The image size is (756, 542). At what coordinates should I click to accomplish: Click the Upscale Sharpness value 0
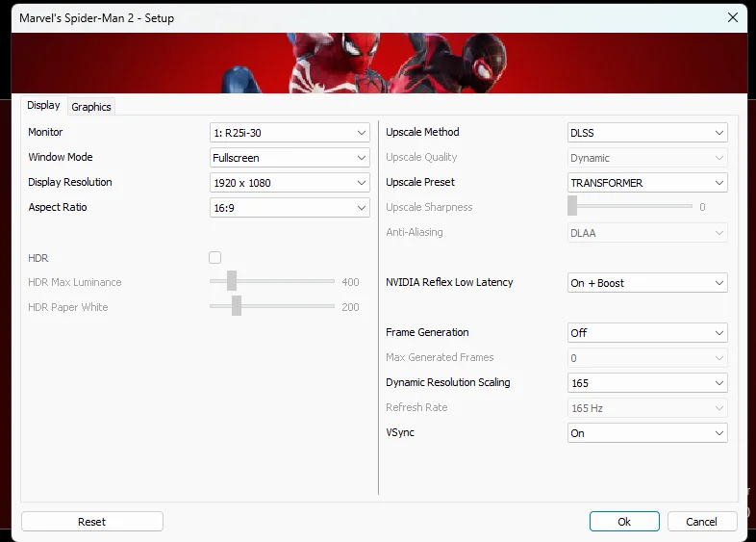pos(702,207)
